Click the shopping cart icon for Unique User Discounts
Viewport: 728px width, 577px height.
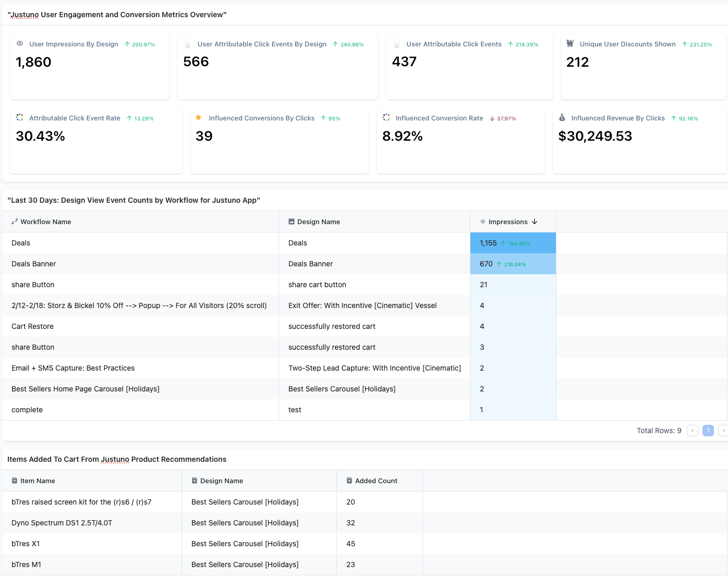(x=570, y=44)
